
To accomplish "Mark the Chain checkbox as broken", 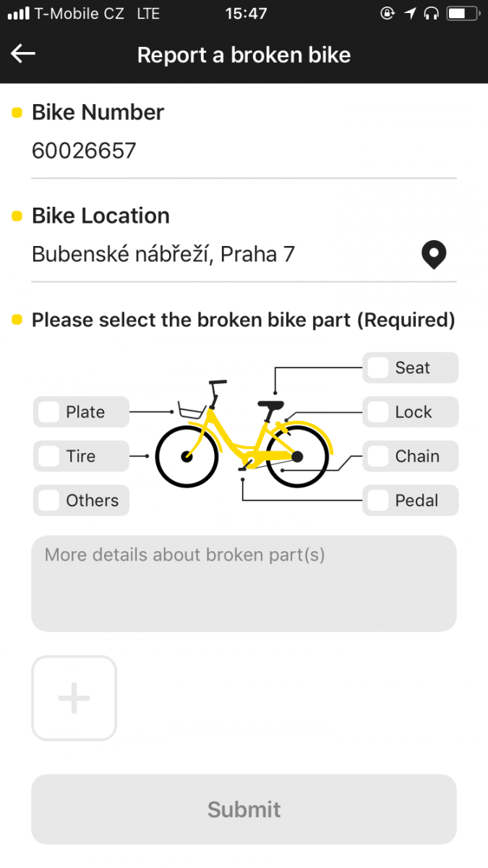I will (377, 456).
